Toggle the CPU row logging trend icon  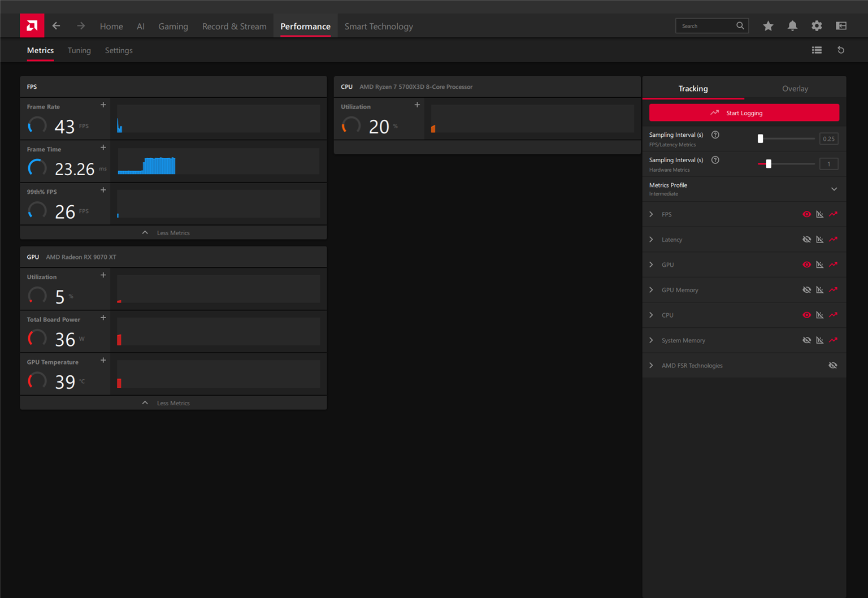click(833, 315)
